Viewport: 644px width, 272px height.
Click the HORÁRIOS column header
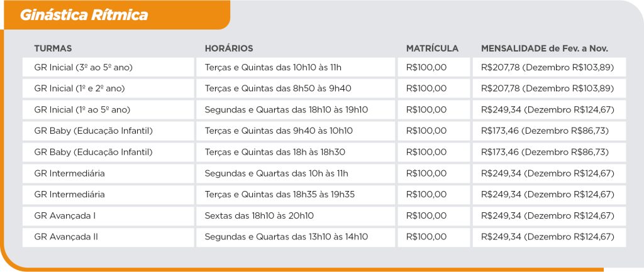point(229,48)
